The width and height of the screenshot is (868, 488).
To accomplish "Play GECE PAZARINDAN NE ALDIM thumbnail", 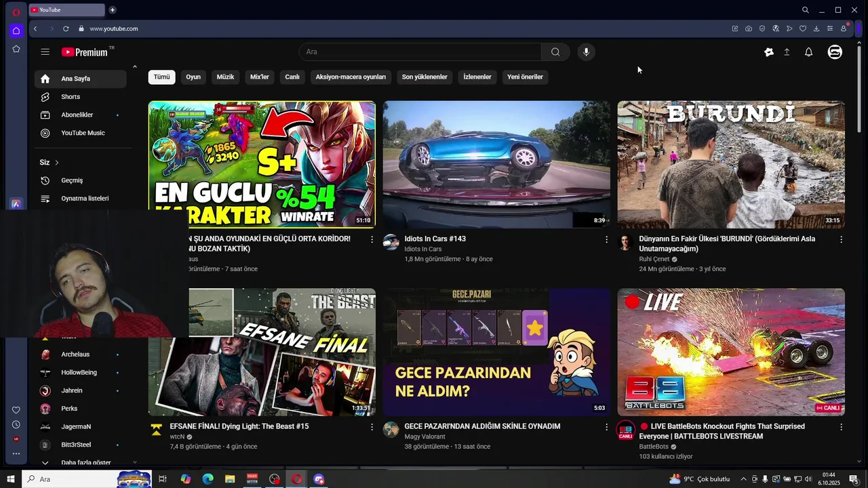I will tap(496, 352).
